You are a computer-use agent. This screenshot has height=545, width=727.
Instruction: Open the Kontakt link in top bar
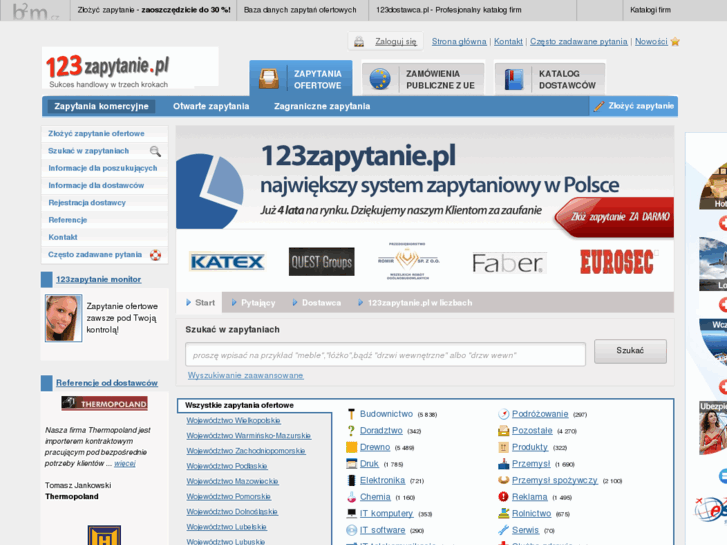508,42
